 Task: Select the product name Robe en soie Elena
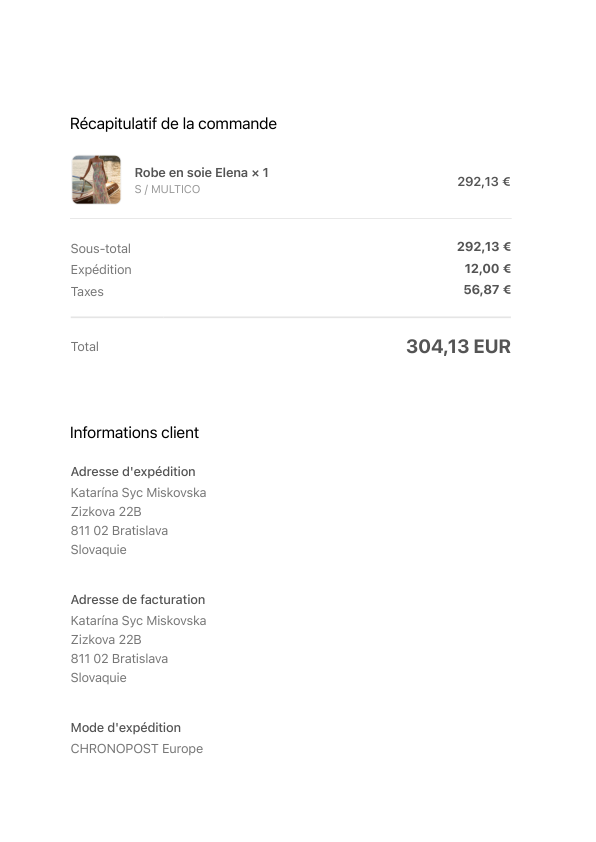click(x=191, y=173)
